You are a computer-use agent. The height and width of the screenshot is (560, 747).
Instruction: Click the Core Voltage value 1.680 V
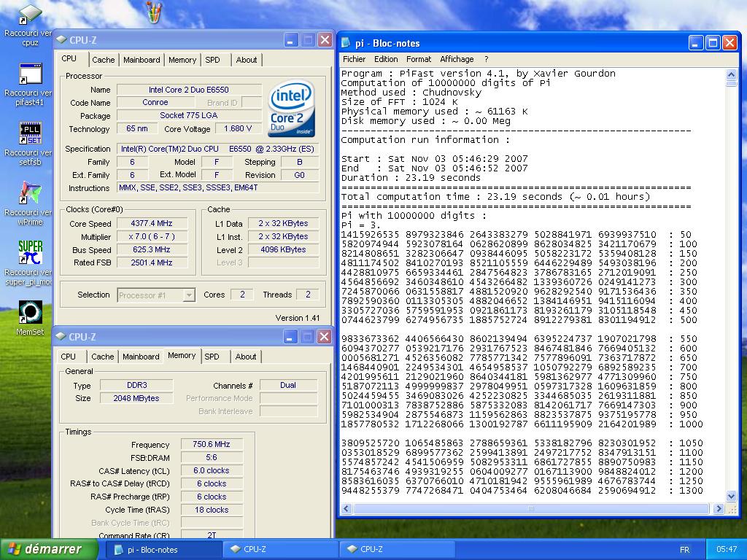click(237, 128)
